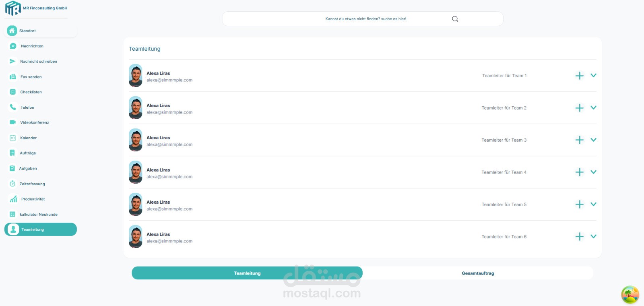The width and height of the screenshot is (644, 306).
Task: Click the Telefon handset icon
Action: click(x=13, y=107)
